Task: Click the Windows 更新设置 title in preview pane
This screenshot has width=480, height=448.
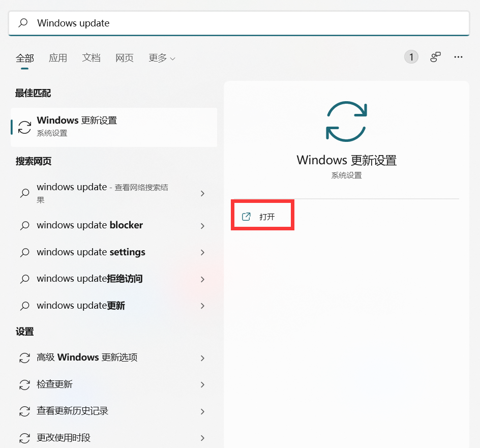Action: point(347,160)
